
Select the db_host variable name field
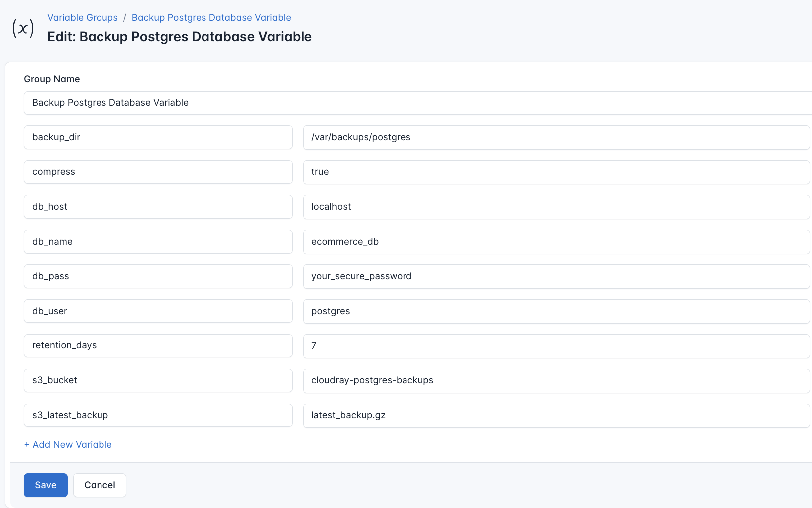click(158, 207)
